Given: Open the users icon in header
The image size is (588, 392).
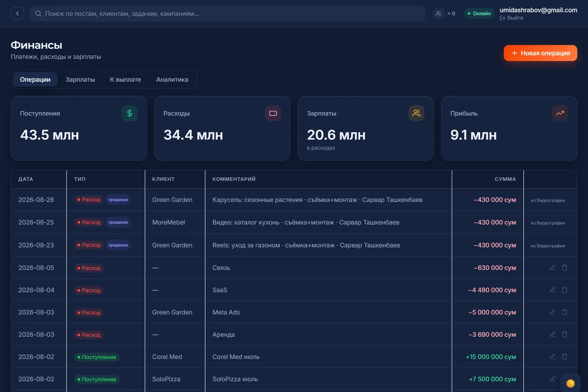Looking at the screenshot, I should coord(438,14).
